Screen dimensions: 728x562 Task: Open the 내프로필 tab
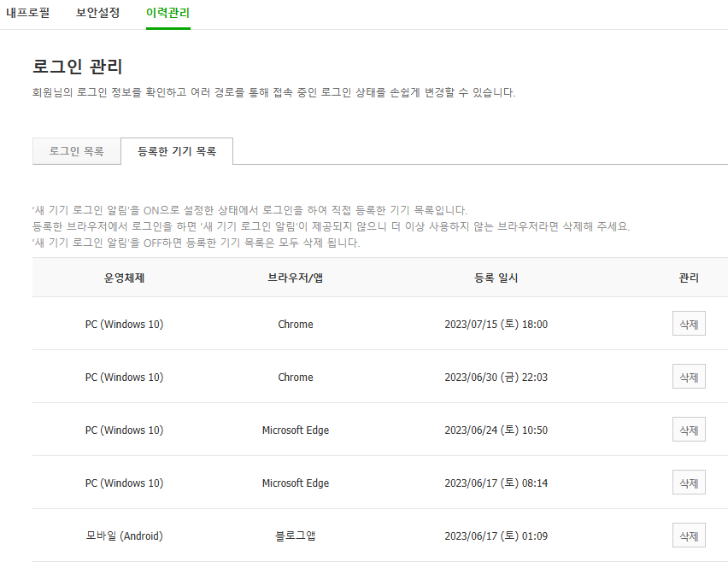pyautogui.click(x=28, y=13)
